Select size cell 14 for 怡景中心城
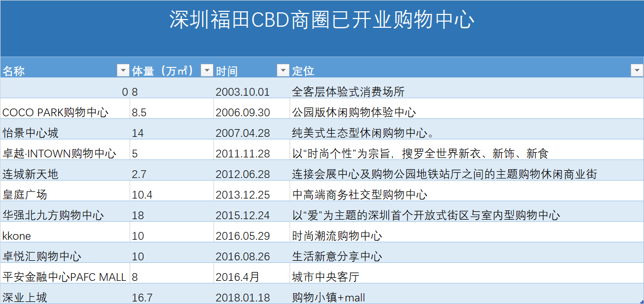644x304 pixels. [172, 129]
